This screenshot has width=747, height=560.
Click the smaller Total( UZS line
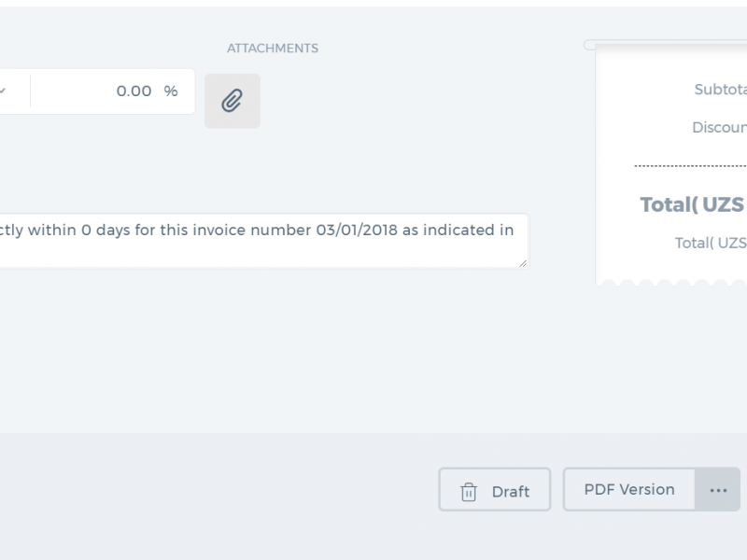tap(711, 243)
